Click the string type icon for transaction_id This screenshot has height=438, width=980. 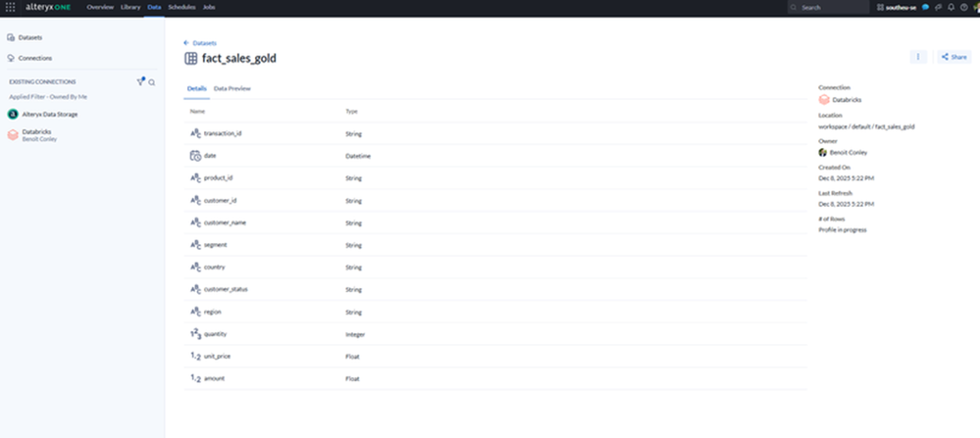pos(195,133)
